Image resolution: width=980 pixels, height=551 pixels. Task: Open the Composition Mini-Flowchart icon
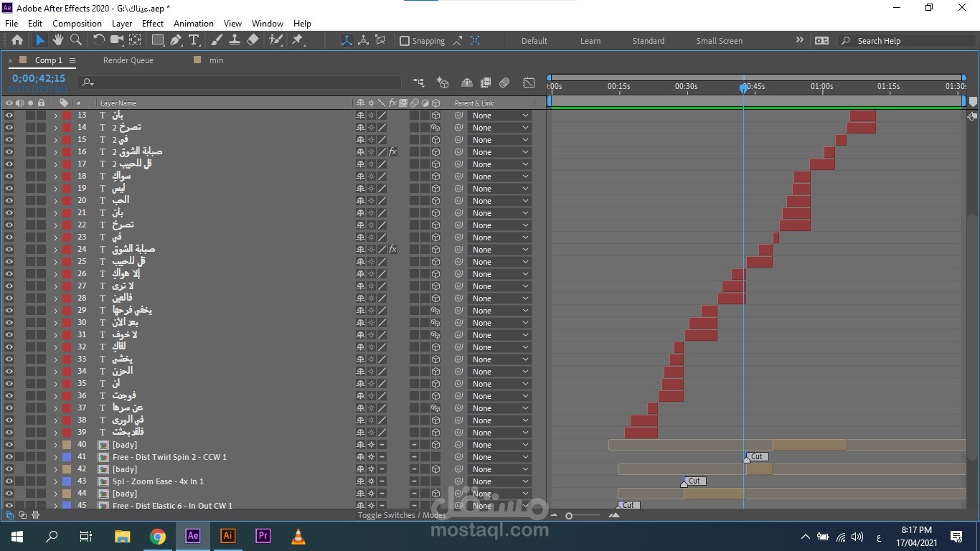pos(418,83)
